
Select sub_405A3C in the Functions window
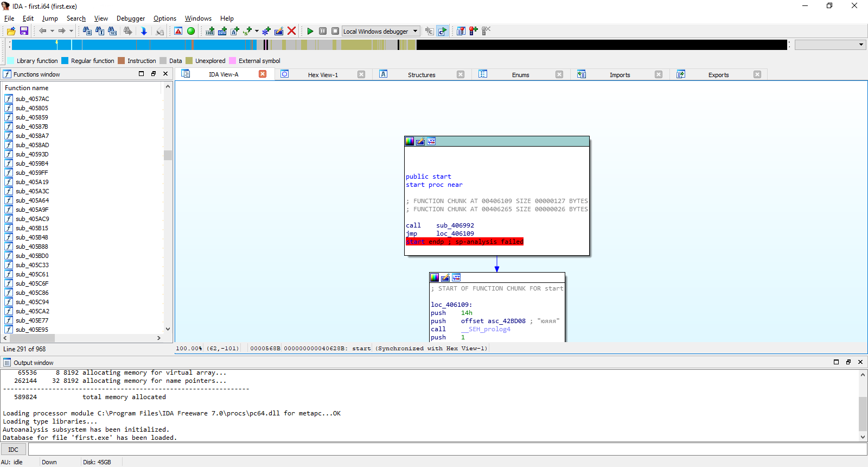tap(32, 191)
